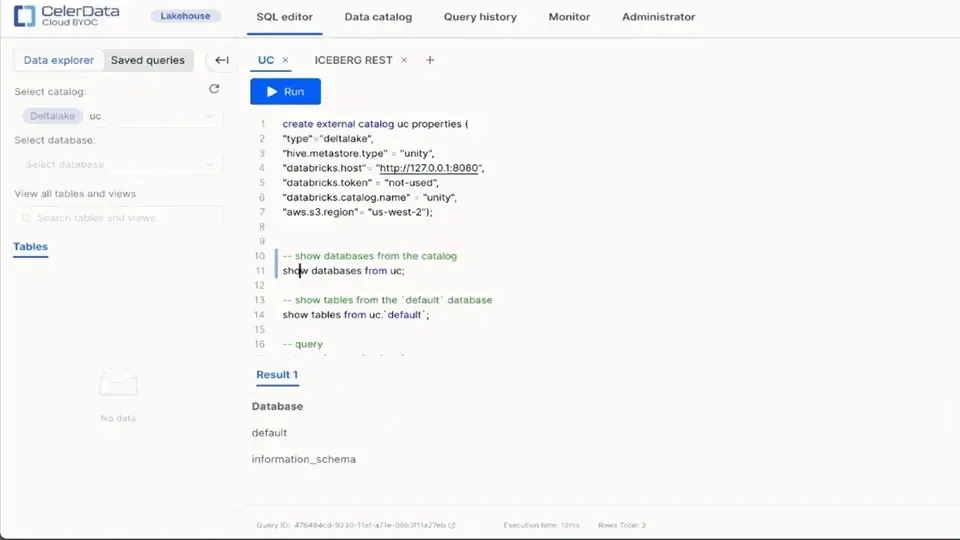Select the Tables tab in explorer
This screenshot has width=960, height=540.
[x=30, y=247]
